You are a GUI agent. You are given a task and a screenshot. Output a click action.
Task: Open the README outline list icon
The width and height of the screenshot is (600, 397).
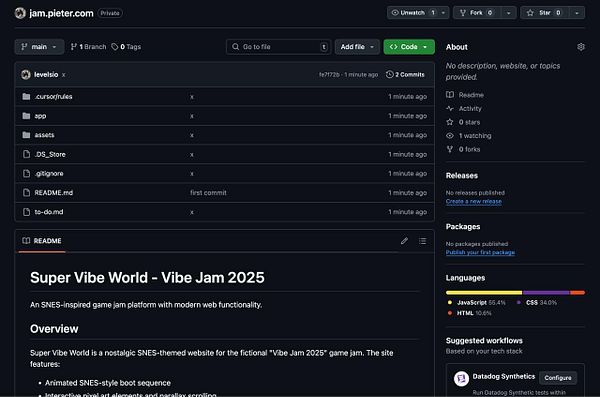tap(422, 241)
